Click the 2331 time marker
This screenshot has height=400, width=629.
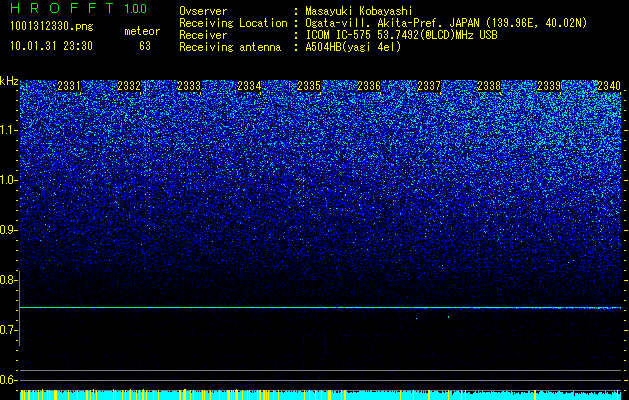[x=69, y=86]
